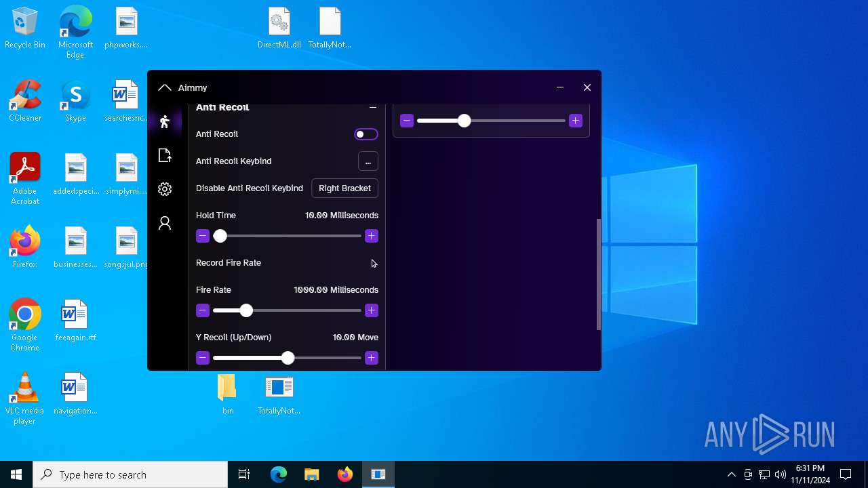The image size is (868, 488).
Task: Select the TotallyNot executable beside the bin folder
Action: (279, 394)
